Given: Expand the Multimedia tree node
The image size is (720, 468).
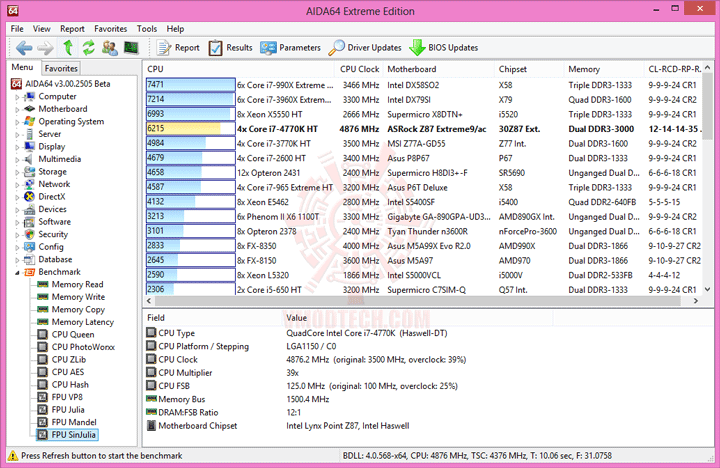Looking at the screenshot, I should tap(17, 160).
